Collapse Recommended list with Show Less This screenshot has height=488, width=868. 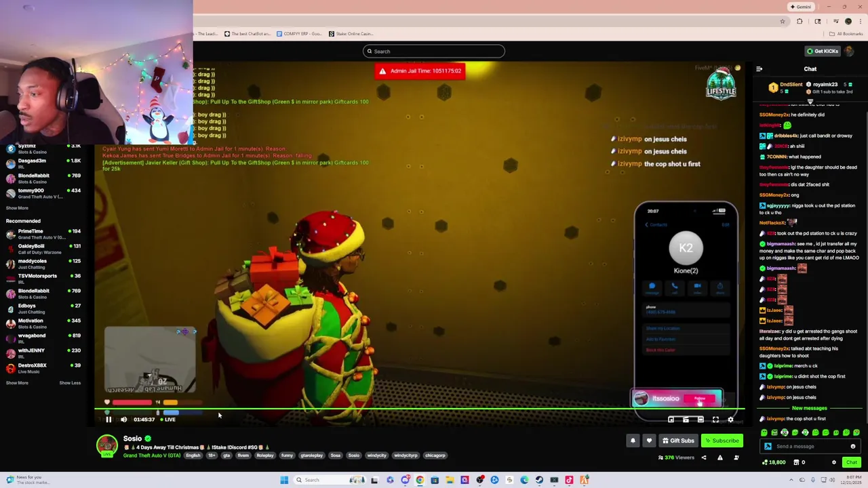[x=70, y=383]
